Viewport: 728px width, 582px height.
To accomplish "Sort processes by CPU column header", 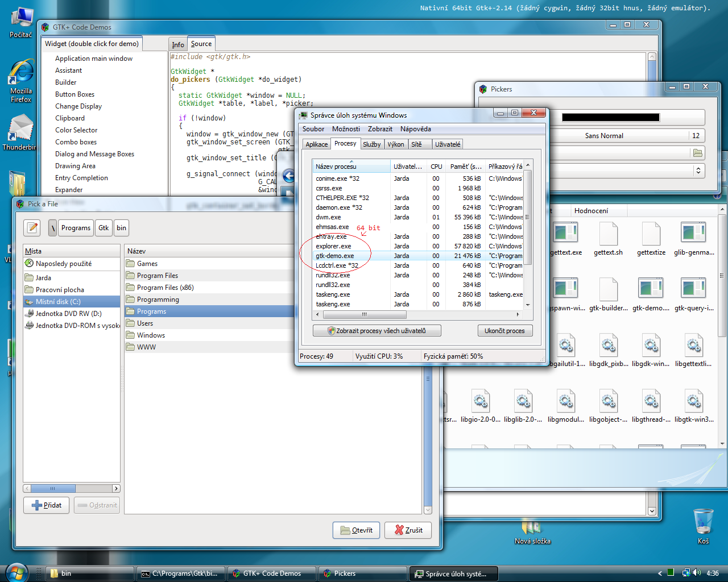I will pyautogui.click(x=436, y=167).
